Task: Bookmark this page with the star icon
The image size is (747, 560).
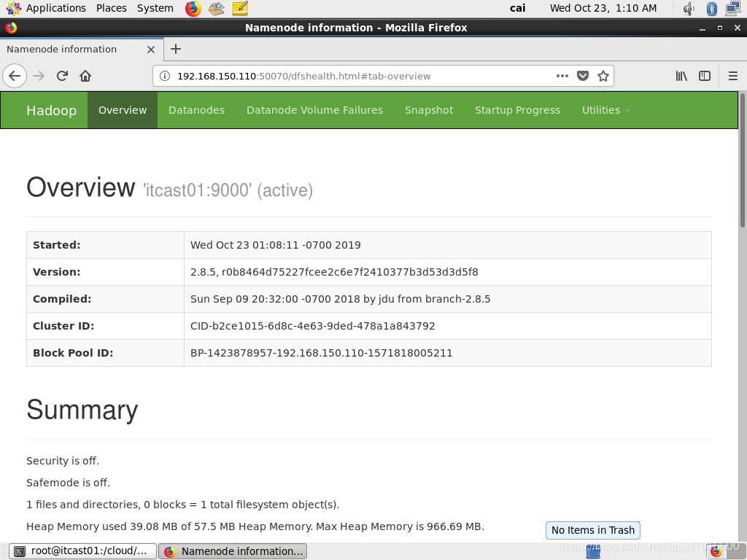Action: (x=603, y=76)
